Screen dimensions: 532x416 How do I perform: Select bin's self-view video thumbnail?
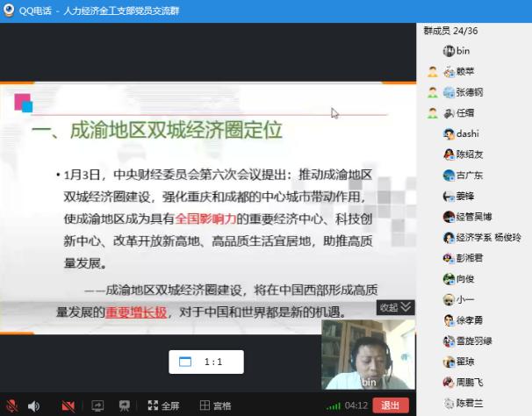[368, 353]
